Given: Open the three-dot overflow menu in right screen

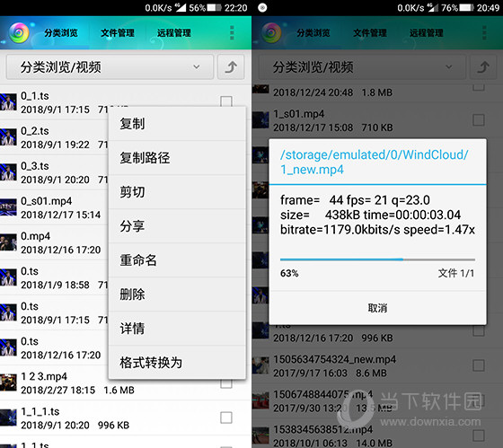Looking at the screenshot, I should coord(484,32).
